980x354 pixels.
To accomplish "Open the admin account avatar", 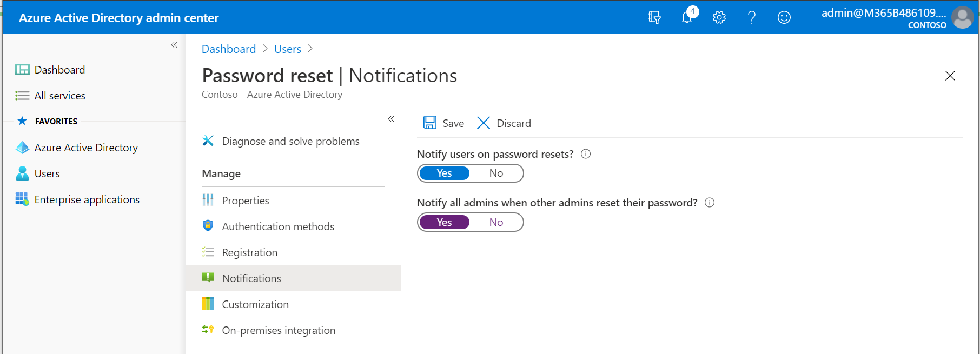I will coord(963,17).
